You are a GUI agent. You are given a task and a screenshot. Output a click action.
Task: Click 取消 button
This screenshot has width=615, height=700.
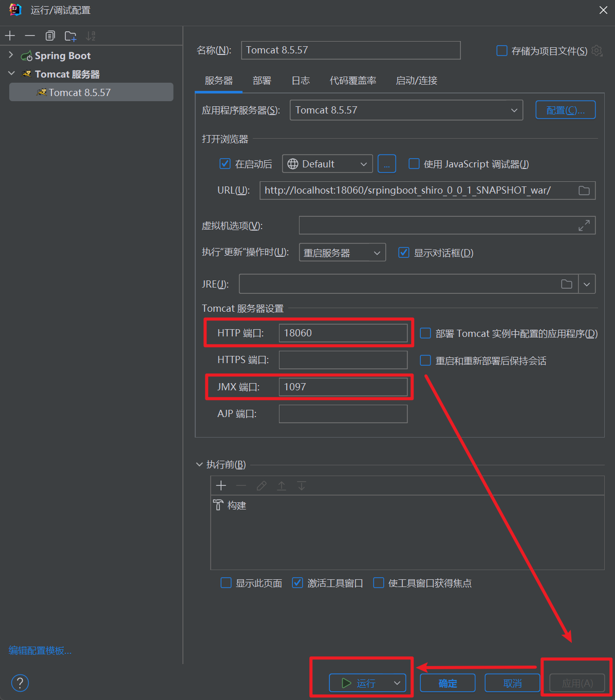[512, 683]
